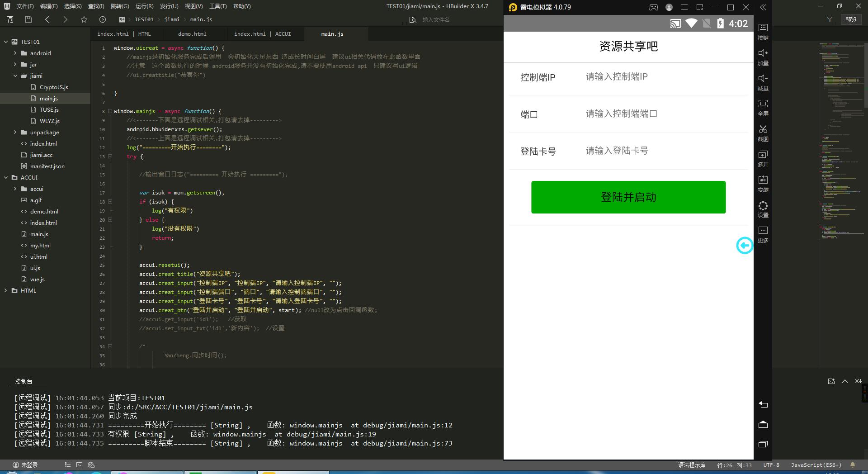Image resolution: width=868 pixels, height=474 pixels.
Task: Open the emulator hamburger menu icon
Action: [x=684, y=7]
